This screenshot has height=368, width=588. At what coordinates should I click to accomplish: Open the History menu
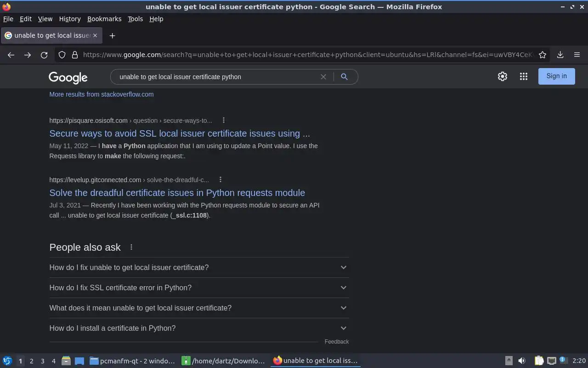click(70, 19)
